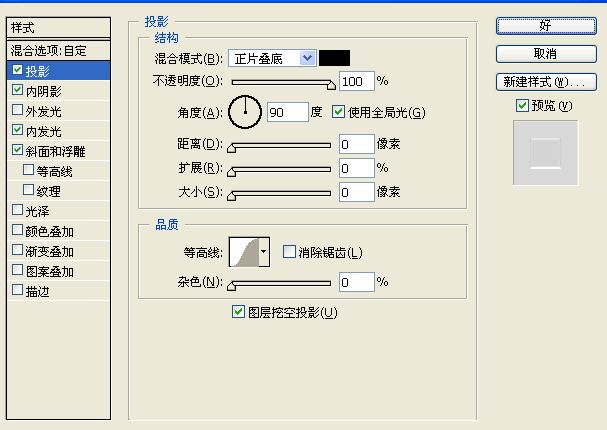Select the 斜面和浮雕 row label
This screenshot has width=607, height=430.
point(55,151)
